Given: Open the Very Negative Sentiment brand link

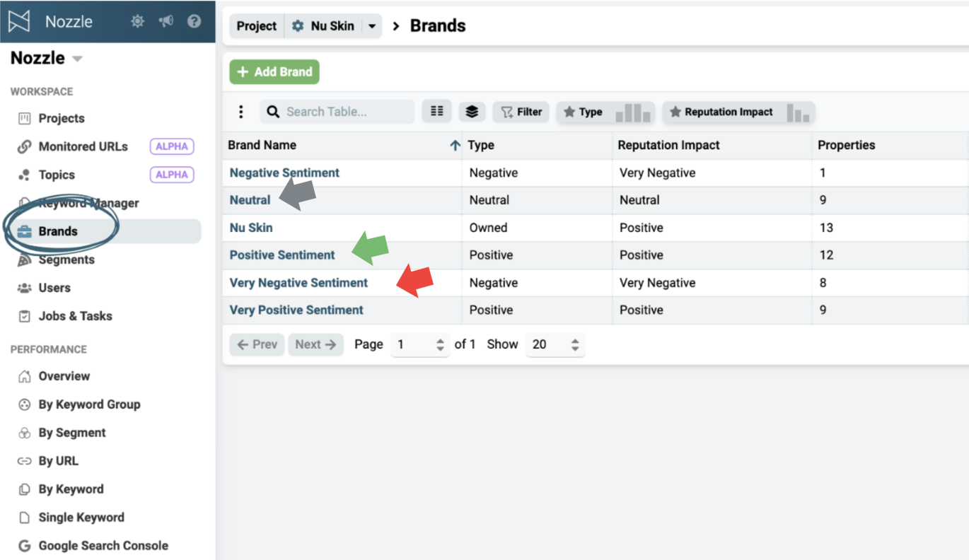Looking at the screenshot, I should point(298,283).
